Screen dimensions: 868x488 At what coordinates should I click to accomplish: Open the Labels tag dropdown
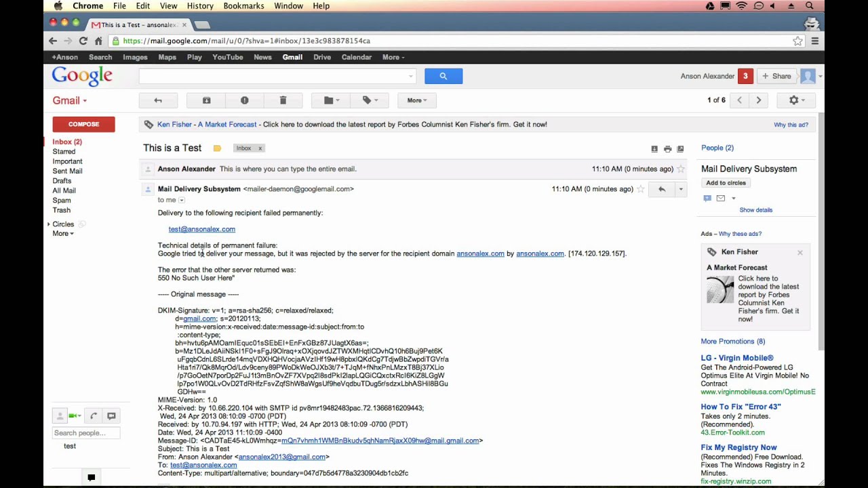(370, 100)
